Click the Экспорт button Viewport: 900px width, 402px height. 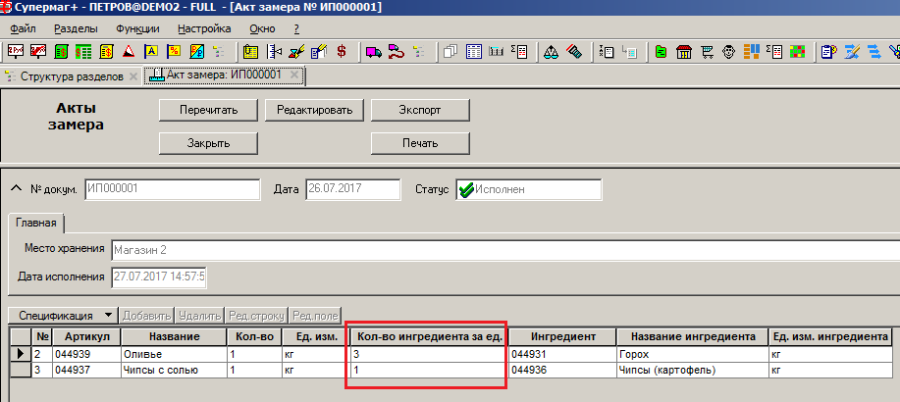(420, 110)
